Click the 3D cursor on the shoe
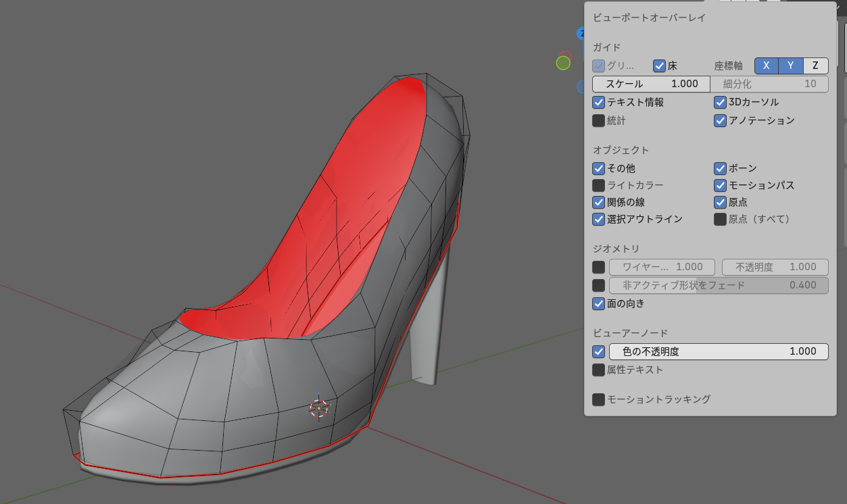The width and height of the screenshot is (847, 504). (318, 408)
